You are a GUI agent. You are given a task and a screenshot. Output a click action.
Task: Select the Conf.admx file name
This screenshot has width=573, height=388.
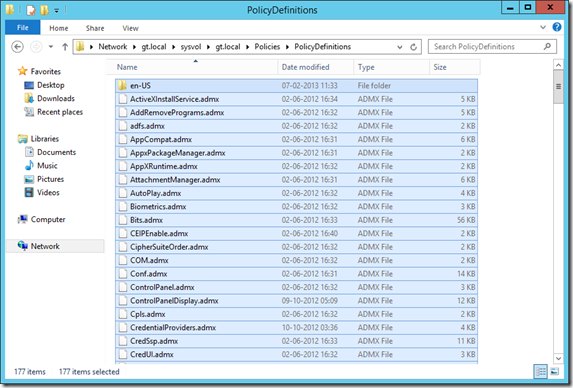[149, 274]
